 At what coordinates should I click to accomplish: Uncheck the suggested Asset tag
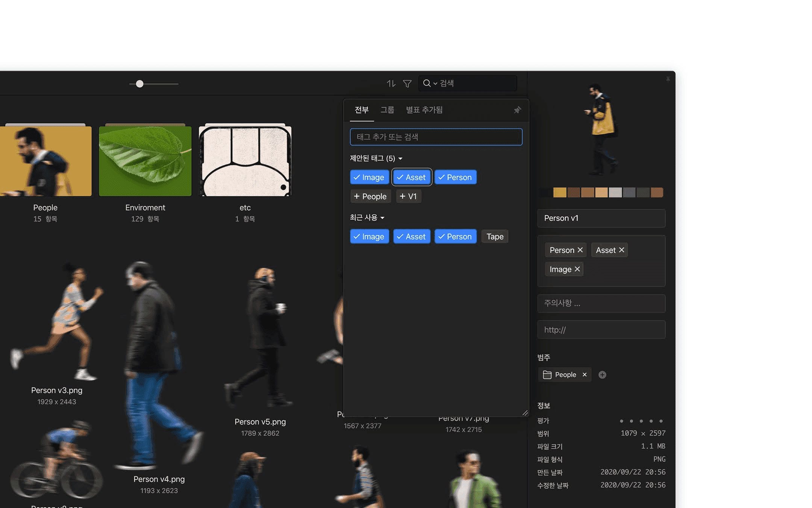(412, 177)
